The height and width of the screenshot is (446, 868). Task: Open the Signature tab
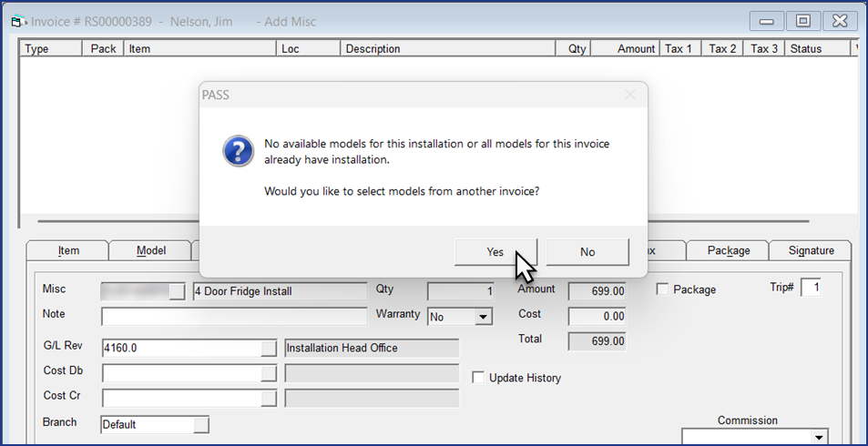(x=811, y=250)
